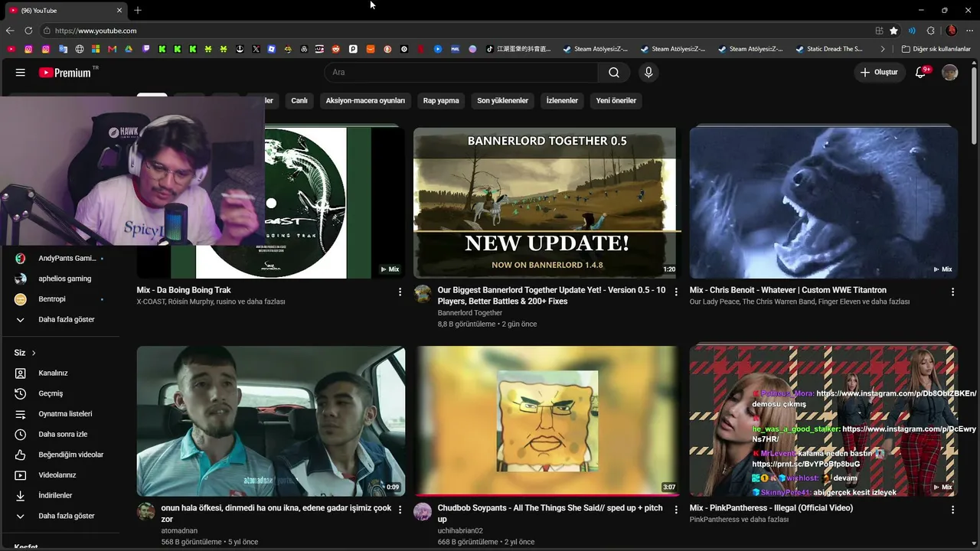Open the Static Dread bookmark

pyautogui.click(x=830, y=49)
